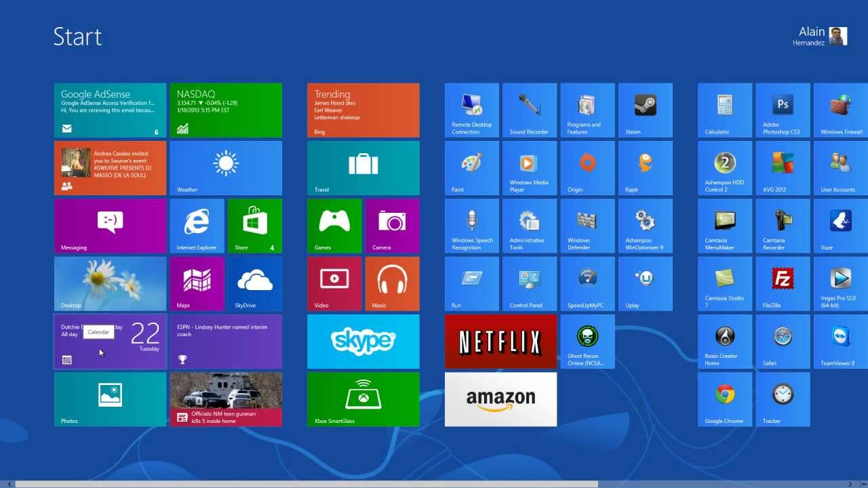Launch SpeedUpMyPC
The width and height of the screenshot is (868, 488).
coord(588,284)
